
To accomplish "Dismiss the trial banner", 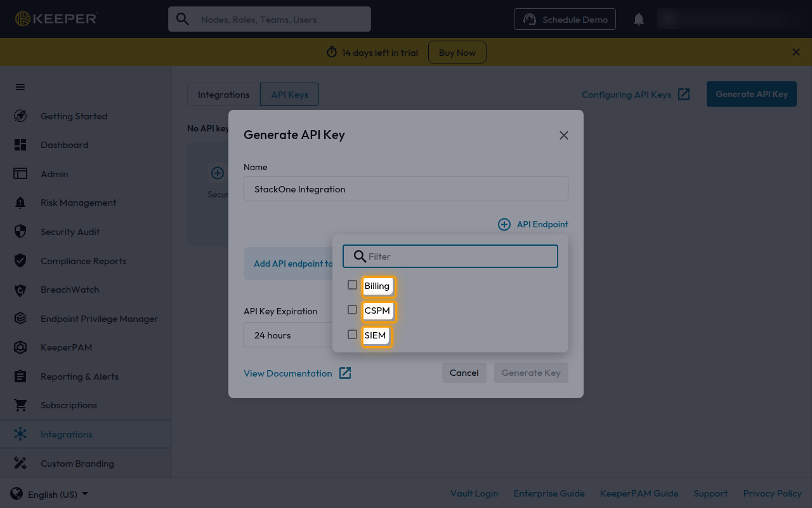I will click(x=796, y=52).
